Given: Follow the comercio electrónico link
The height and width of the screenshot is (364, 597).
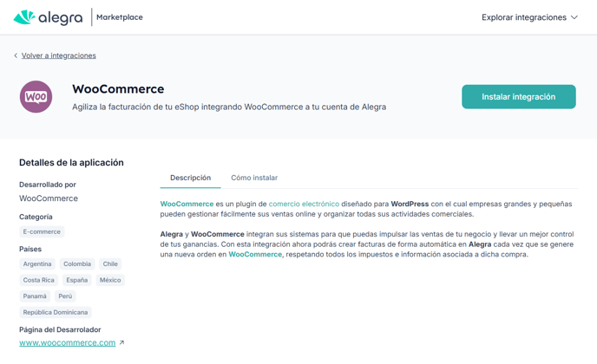Looking at the screenshot, I should point(304,204).
